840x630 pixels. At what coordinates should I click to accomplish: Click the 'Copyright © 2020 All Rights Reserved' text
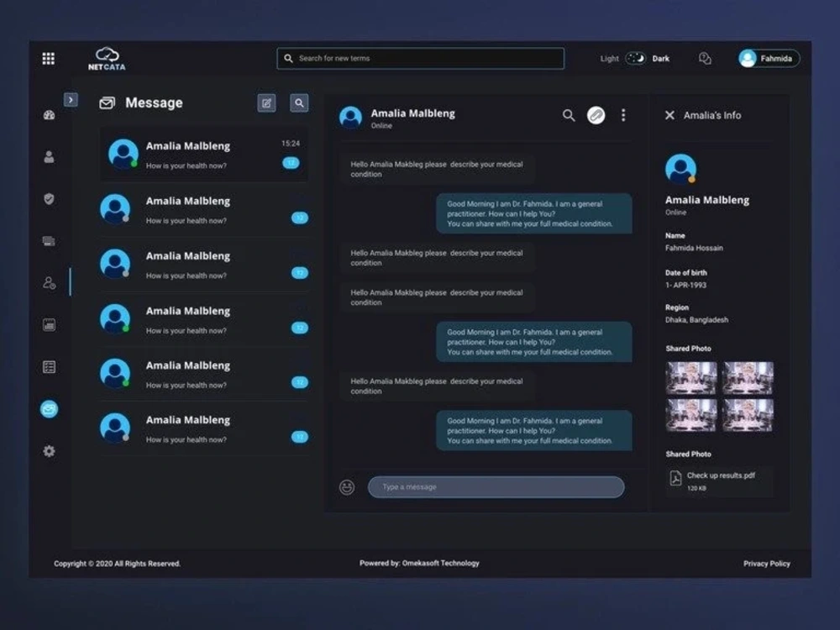118,564
